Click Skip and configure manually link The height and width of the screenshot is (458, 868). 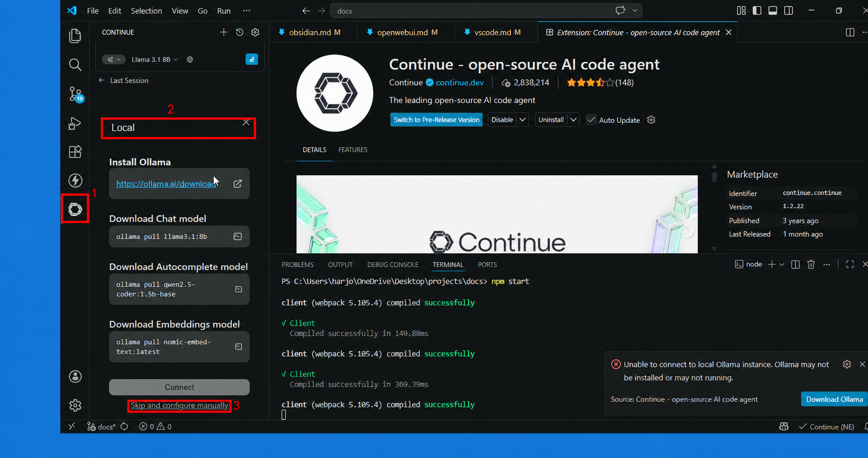click(x=179, y=405)
